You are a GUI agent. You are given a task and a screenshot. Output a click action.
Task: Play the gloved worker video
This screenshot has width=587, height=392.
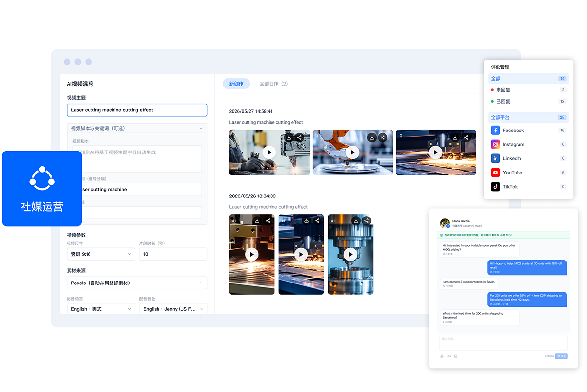click(x=269, y=152)
